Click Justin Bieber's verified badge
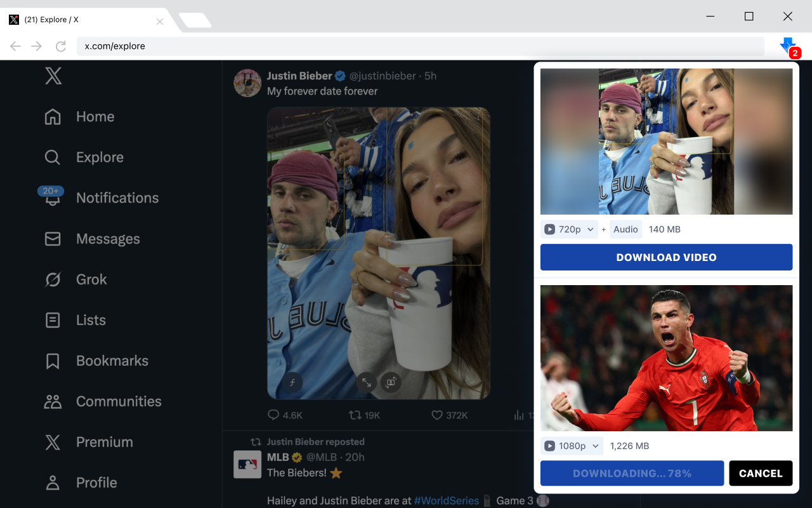Screen dimensions: 812x508 pos(340,76)
